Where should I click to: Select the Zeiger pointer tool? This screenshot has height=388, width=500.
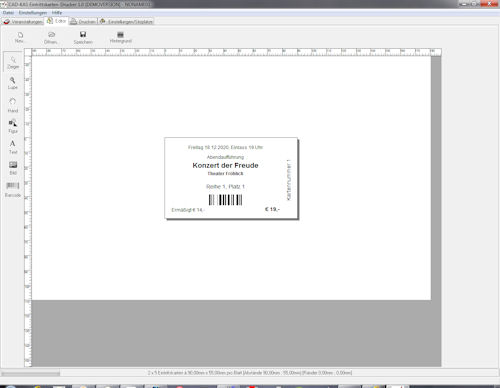tap(13, 62)
